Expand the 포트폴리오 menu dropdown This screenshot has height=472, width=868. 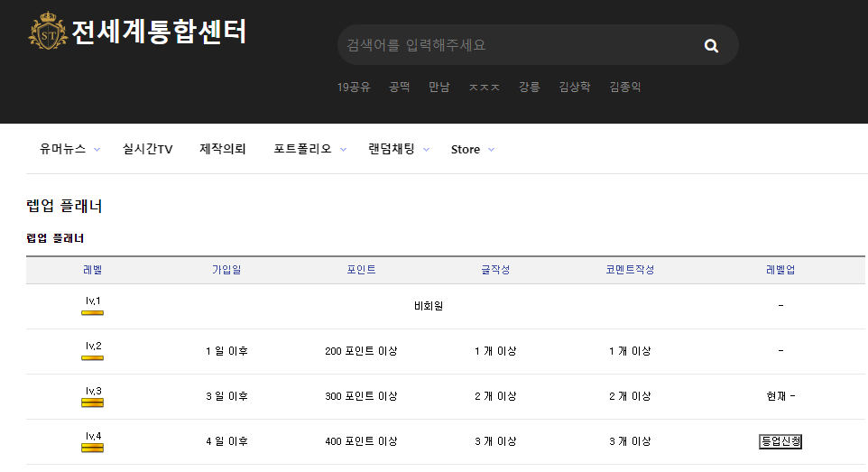point(343,150)
